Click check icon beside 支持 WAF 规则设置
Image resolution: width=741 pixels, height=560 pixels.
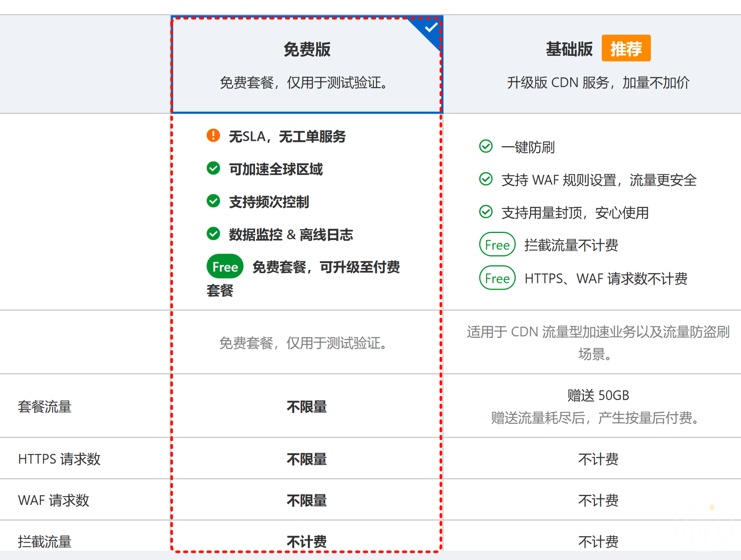click(486, 179)
